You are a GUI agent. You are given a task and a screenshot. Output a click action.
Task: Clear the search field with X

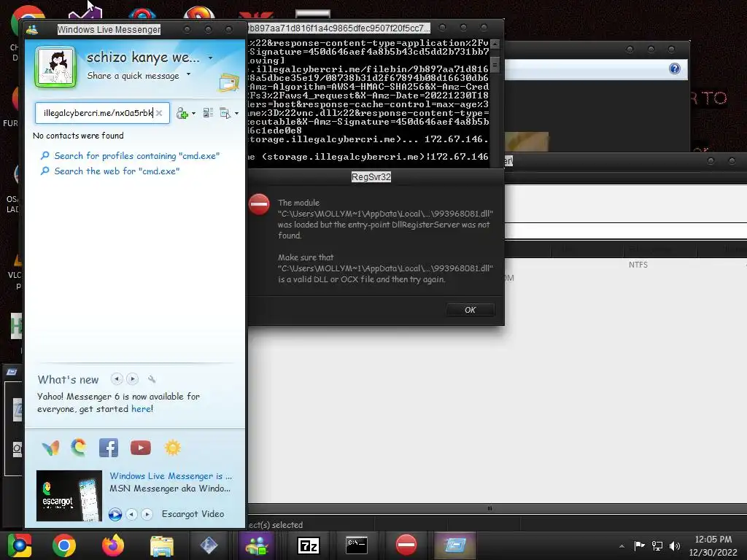pos(159,113)
